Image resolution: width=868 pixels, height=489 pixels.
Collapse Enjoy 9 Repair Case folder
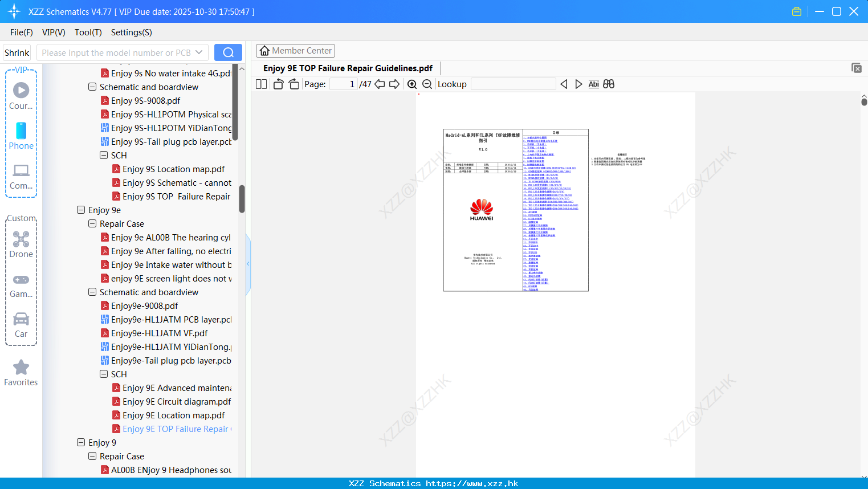[92, 456]
